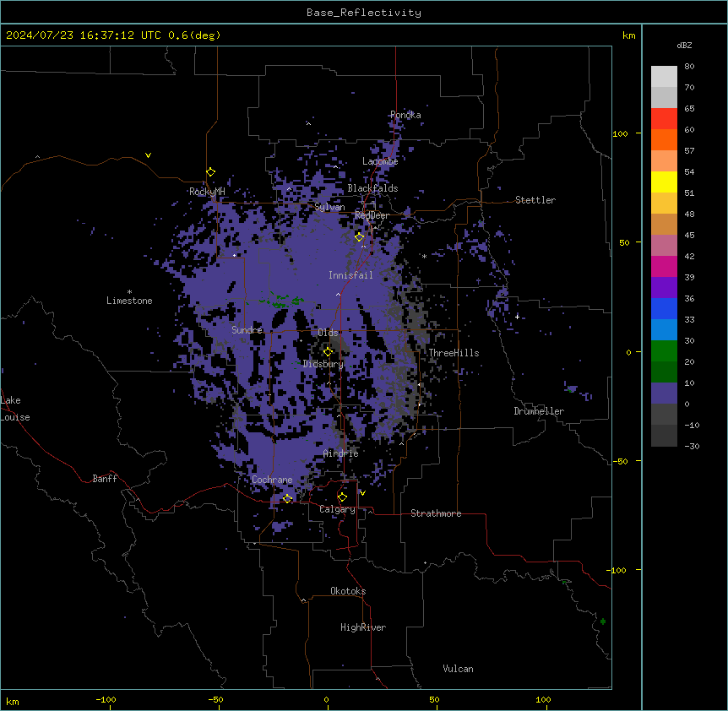The width and height of the screenshot is (728, 711).
Task: Pick the sky blue 33-30 dBZ swatch
Action: (x=664, y=330)
